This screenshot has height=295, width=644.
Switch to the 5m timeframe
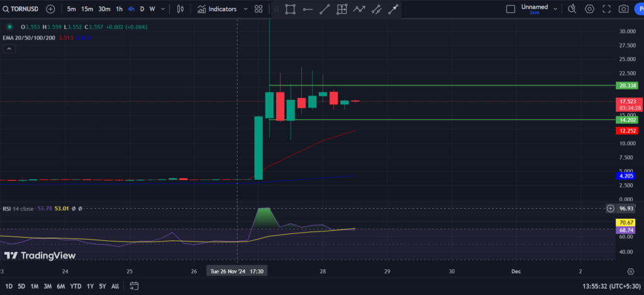click(x=71, y=9)
